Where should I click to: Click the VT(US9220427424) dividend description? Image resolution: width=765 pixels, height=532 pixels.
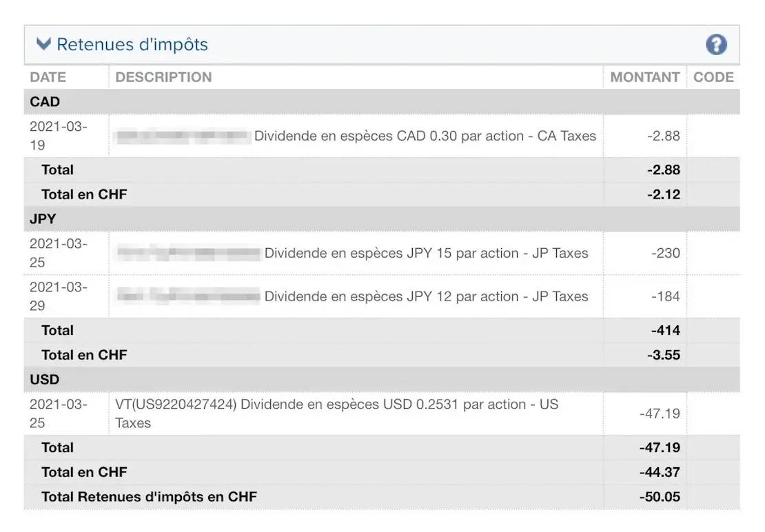coord(336,413)
